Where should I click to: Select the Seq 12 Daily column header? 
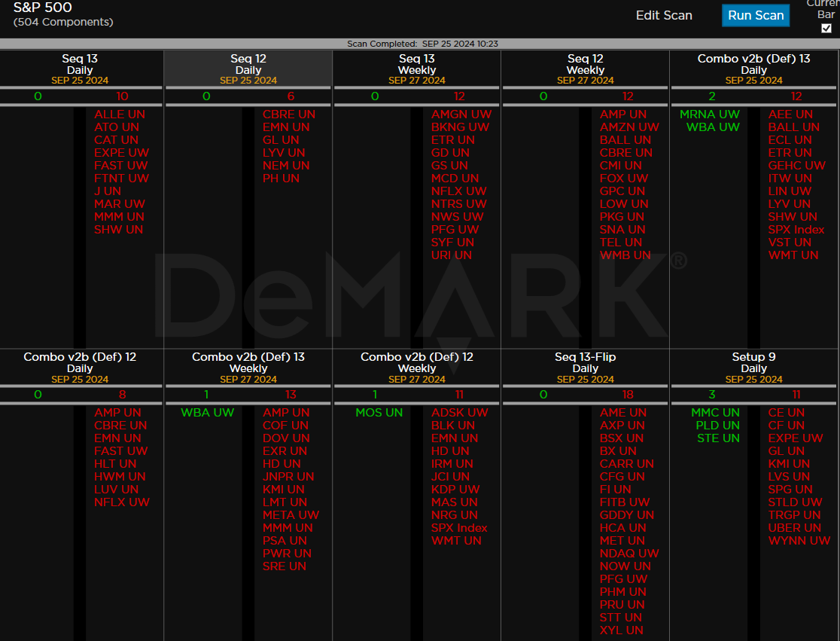(x=248, y=69)
